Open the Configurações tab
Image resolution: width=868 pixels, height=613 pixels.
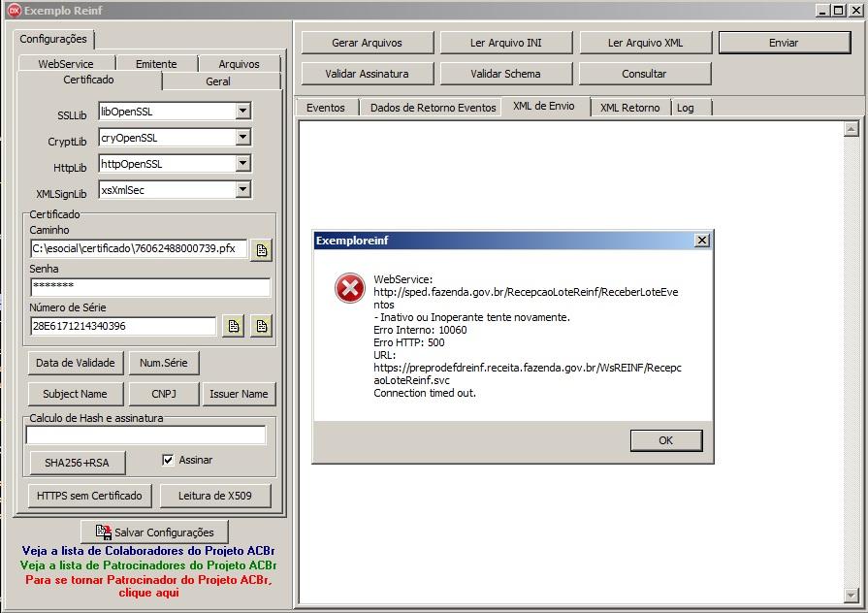(x=53, y=39)
